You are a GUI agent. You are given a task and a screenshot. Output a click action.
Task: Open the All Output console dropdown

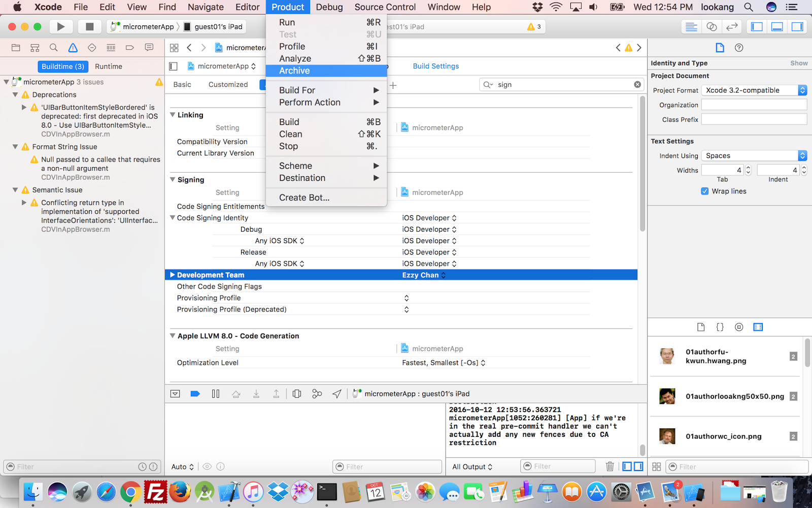[472, 467]
